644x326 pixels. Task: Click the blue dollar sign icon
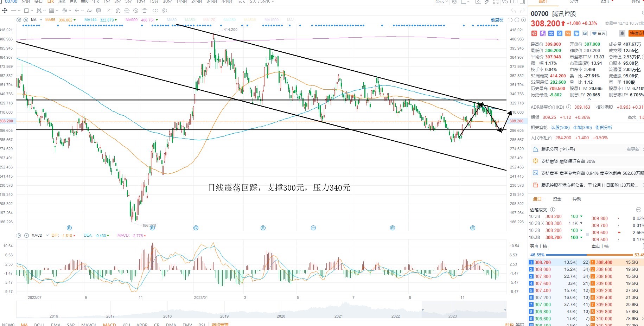pyautogui.click(x=560, y=33)
